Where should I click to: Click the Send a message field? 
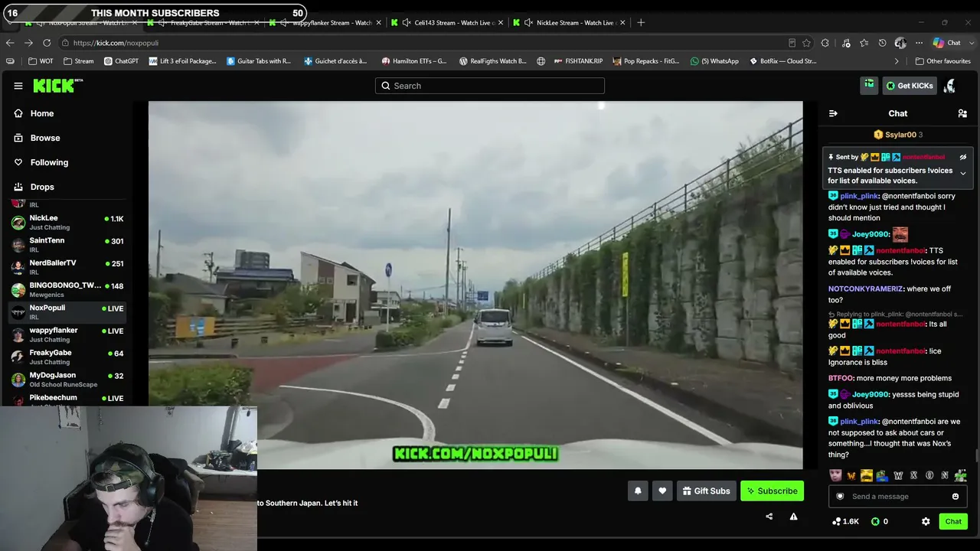coord(897,497)
